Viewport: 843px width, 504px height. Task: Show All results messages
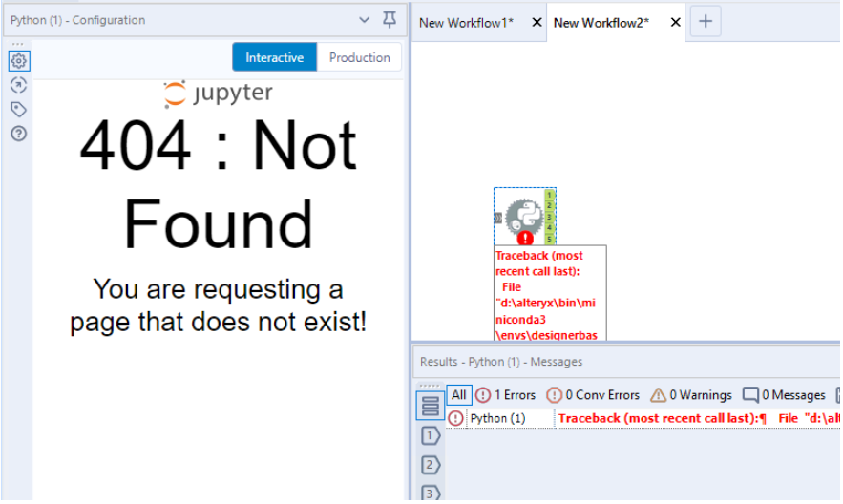click(458, 395)
